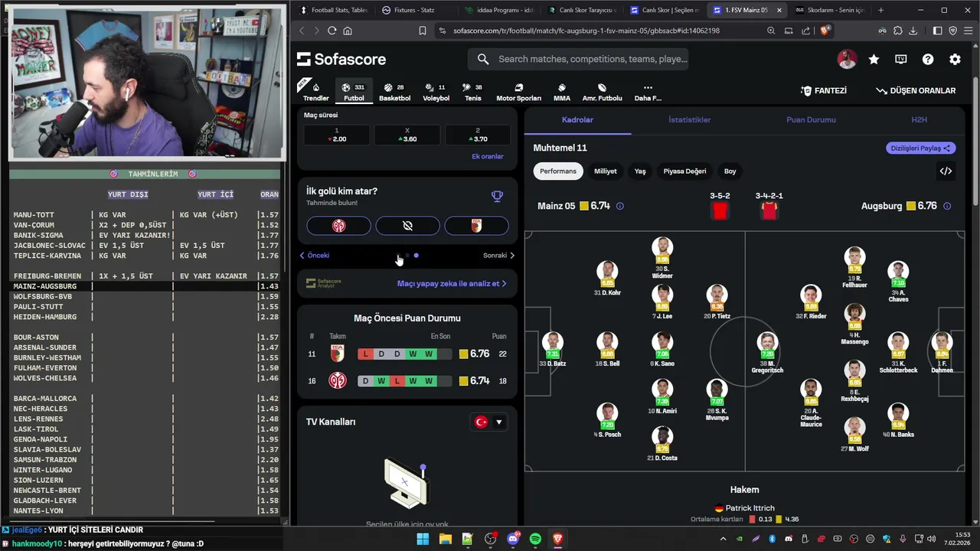
Task: Open the user profile avatar
Action: (x=847, y=59)
